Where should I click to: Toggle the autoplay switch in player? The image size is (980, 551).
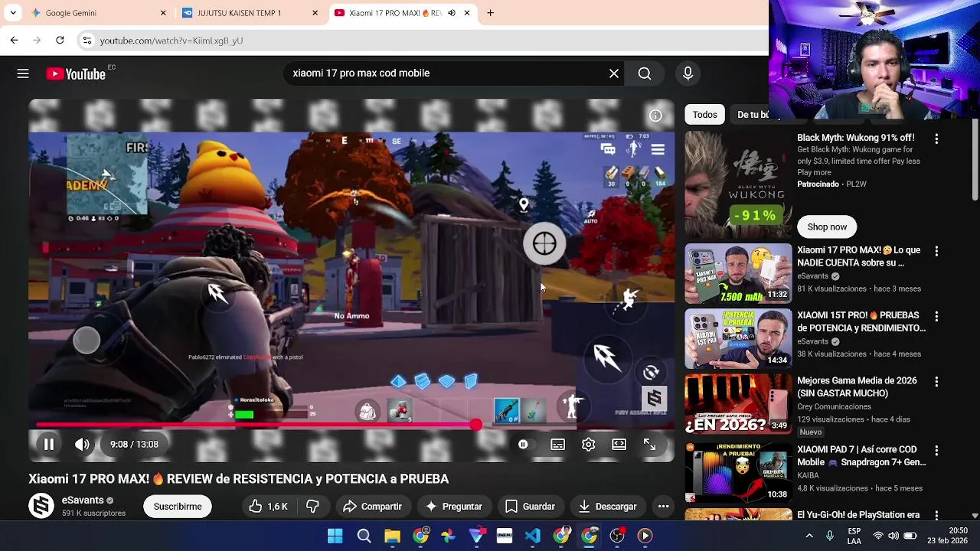pos(523,445)
